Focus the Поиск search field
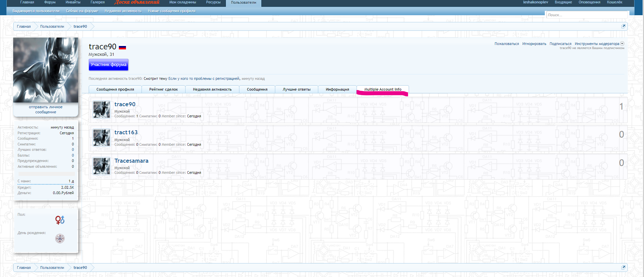Screen dimensions: 644x277 click(586, 15)
